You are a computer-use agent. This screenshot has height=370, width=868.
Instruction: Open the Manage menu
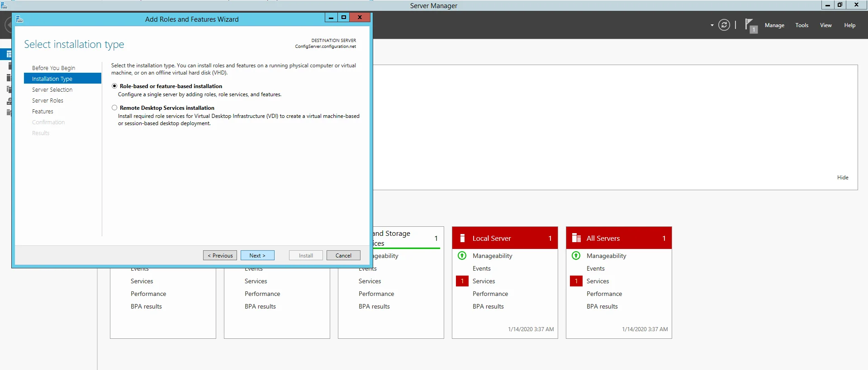[x=774, y=25]
